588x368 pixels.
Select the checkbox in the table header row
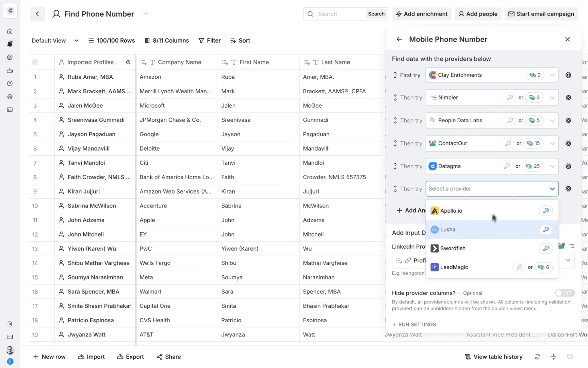(x=35, y=62)
